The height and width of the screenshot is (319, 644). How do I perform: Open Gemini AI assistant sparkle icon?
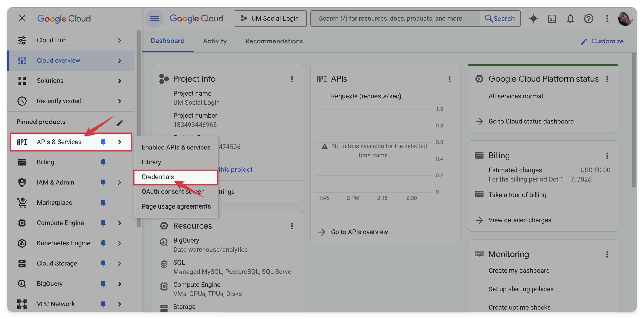533,18
